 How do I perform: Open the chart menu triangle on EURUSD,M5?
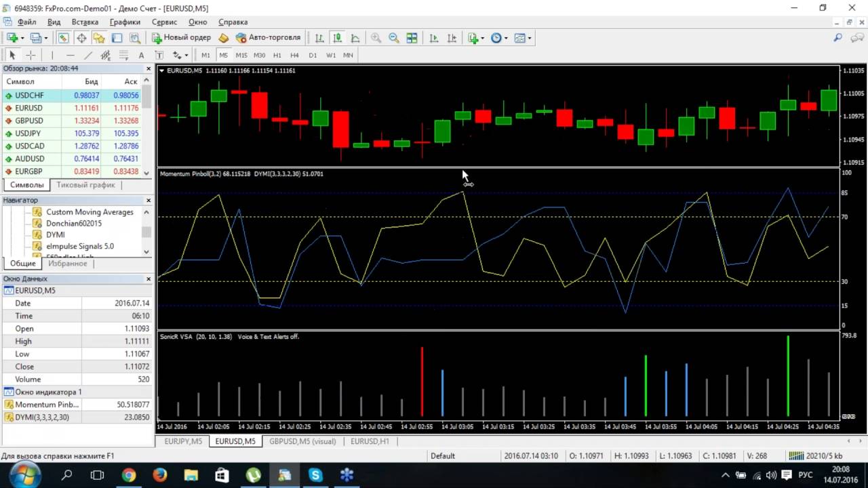[x=161, y=70]
